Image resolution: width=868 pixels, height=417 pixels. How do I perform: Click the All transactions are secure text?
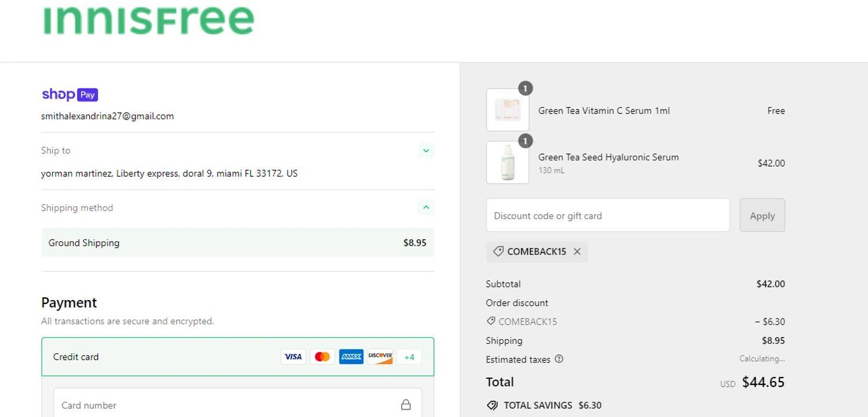(128, 321)
